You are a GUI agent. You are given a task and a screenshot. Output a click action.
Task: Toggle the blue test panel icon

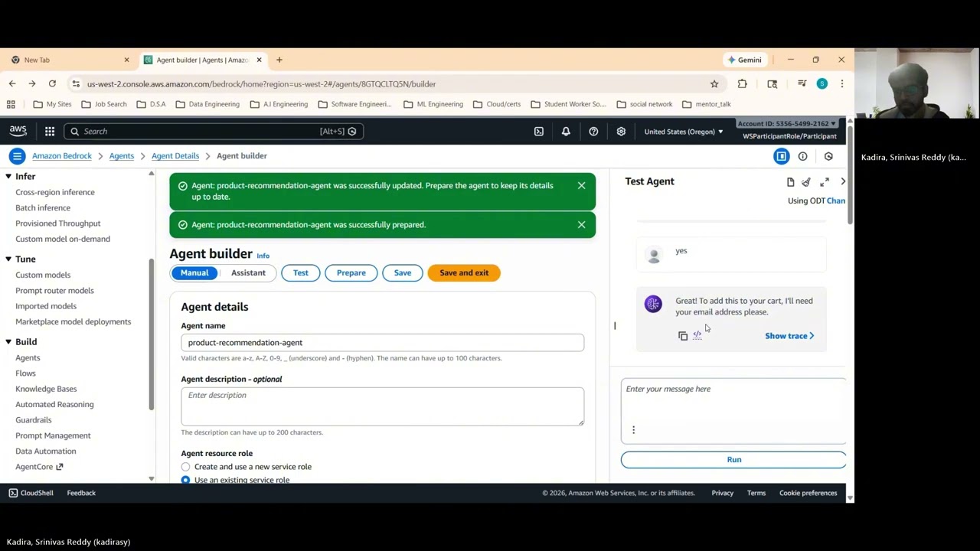[x=782, y=156]
